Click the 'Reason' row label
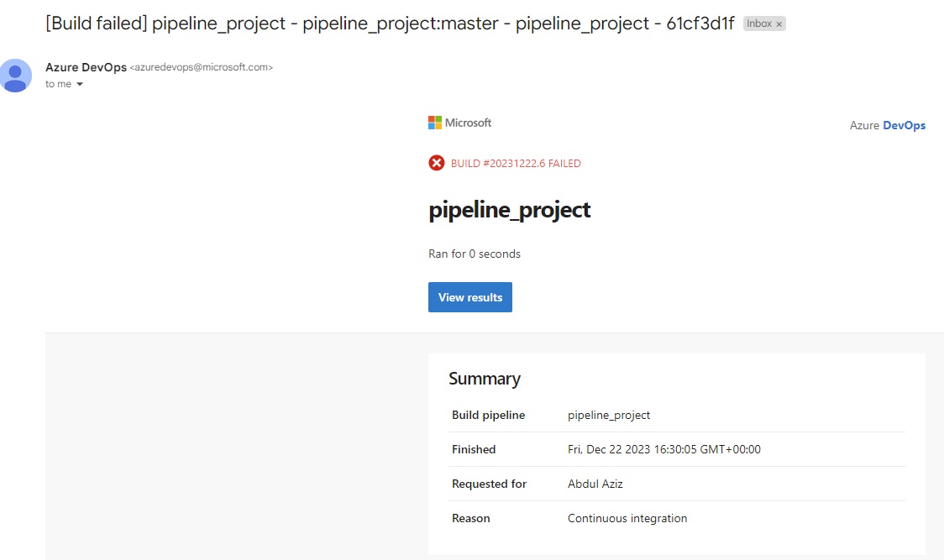 tap(471, 519)
